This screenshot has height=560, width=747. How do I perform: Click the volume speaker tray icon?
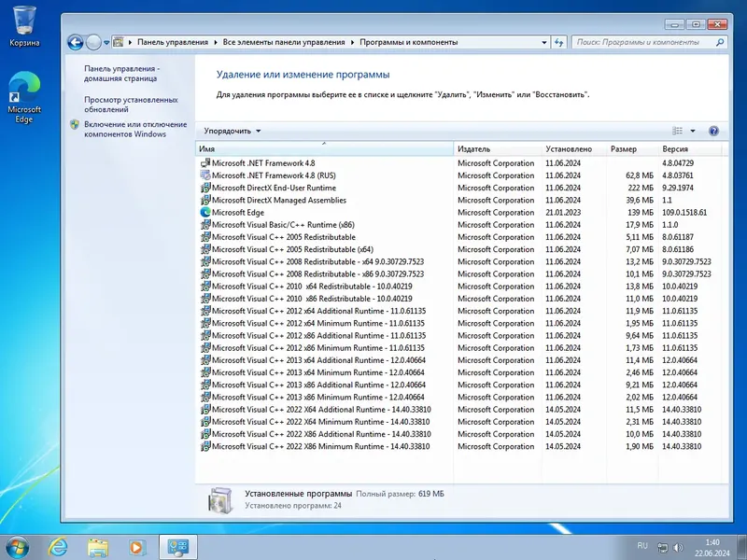click(678, 548)
